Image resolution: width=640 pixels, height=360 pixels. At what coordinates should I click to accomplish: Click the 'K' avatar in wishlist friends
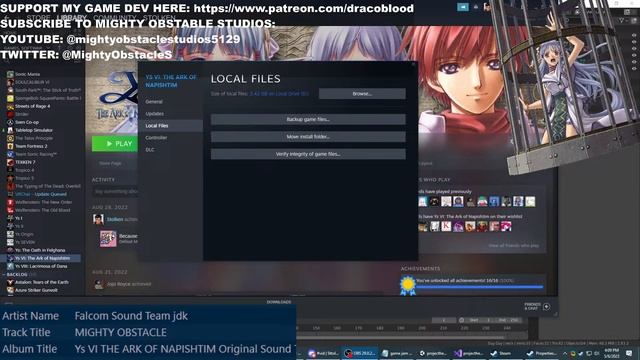[x=447, y=226]
